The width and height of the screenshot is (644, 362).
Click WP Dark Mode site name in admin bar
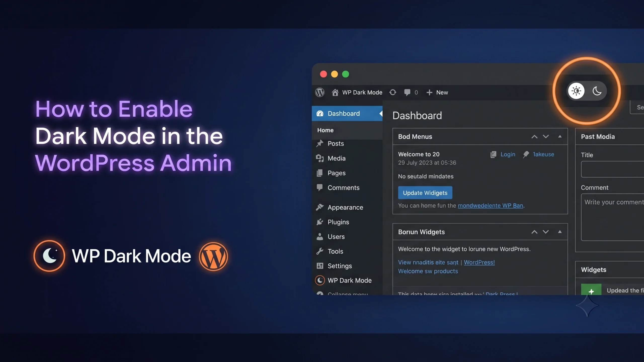click(x=362, y=93)
